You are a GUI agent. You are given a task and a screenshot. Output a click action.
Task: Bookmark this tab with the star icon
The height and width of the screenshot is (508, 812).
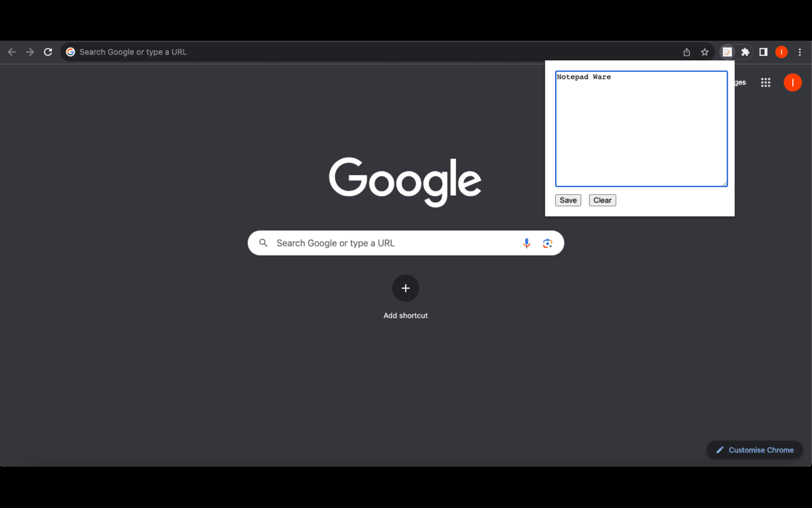705,52
